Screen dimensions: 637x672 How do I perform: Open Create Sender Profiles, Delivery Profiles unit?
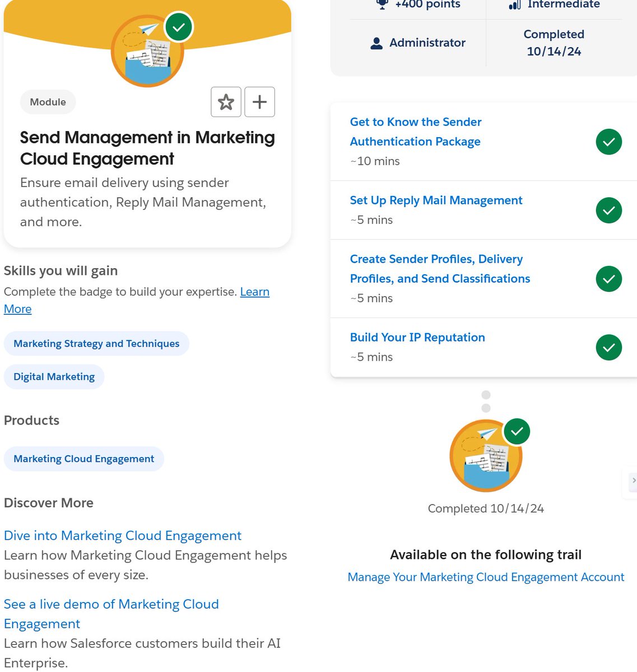[x=440, y=269]
